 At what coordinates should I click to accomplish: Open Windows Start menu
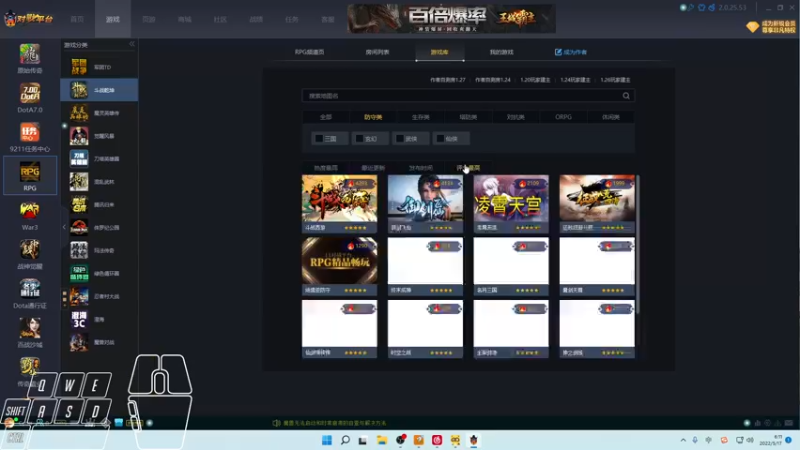tap(327, 440)
